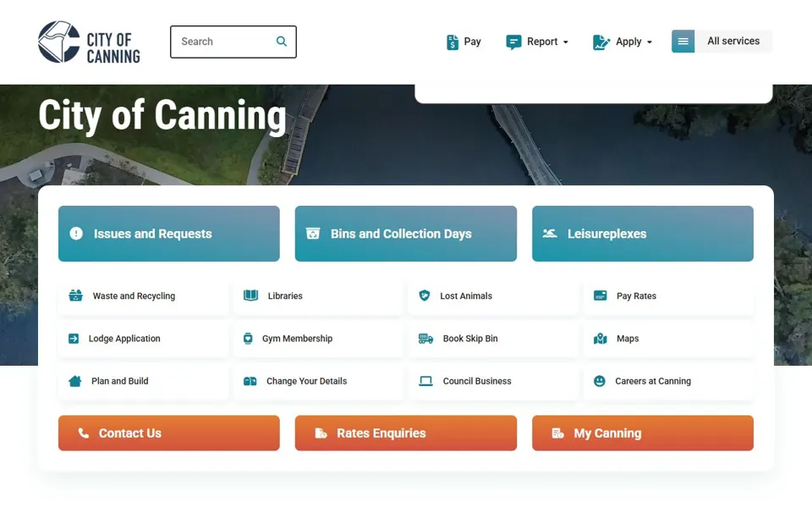Open the Gym Membership link
812x508 pixels.
coord(297,339)
